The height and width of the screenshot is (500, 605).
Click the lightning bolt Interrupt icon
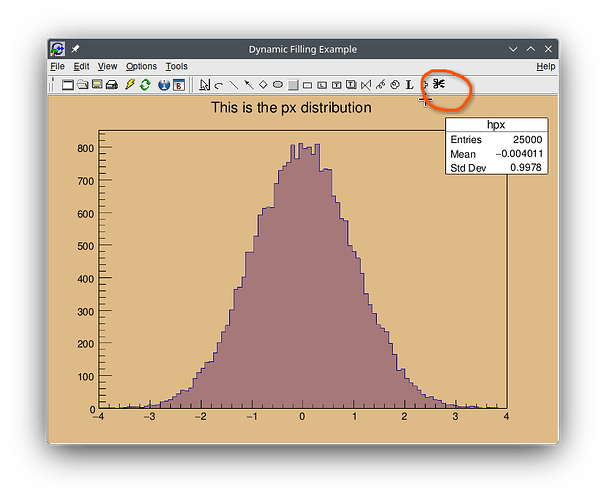click(130, 85)
